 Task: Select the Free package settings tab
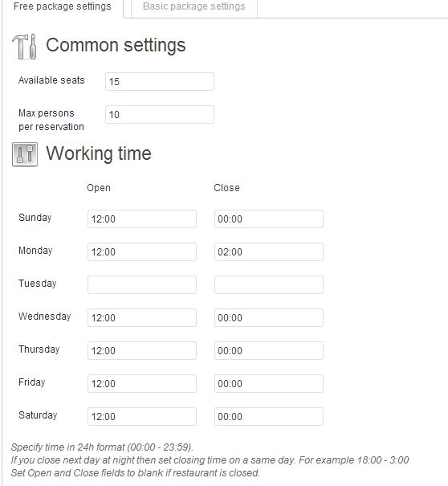pyautogui.click(x=63, y=7)
